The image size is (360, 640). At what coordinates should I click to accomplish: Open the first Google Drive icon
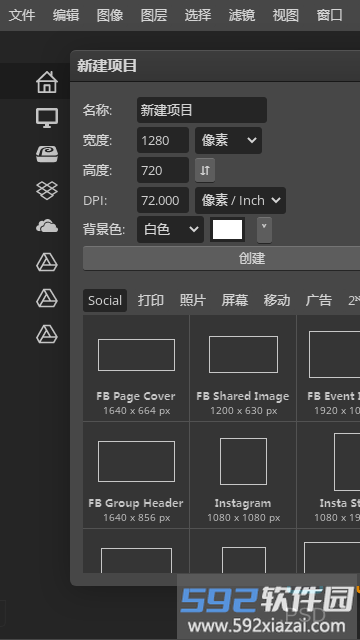(47, 262)
